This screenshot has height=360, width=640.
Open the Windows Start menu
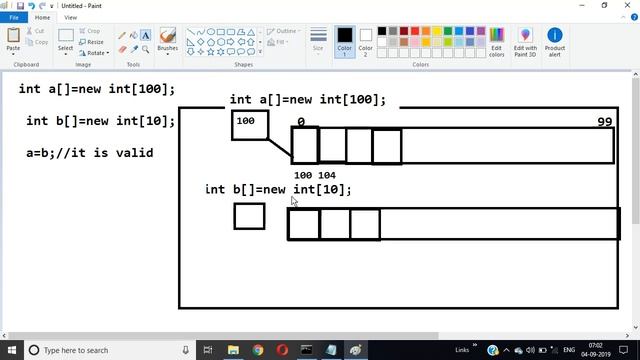tap(12, 350)
